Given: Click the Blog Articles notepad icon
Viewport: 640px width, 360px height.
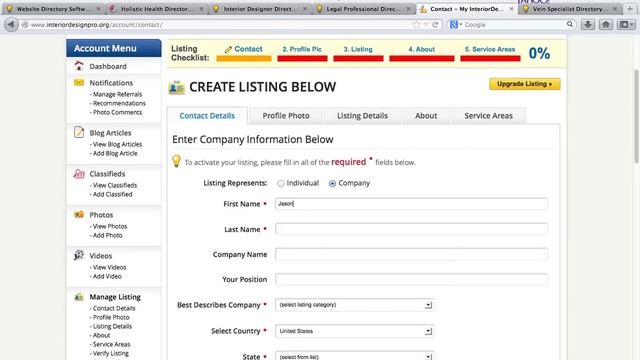Looking at the screenshot, I should click(79, 132).
